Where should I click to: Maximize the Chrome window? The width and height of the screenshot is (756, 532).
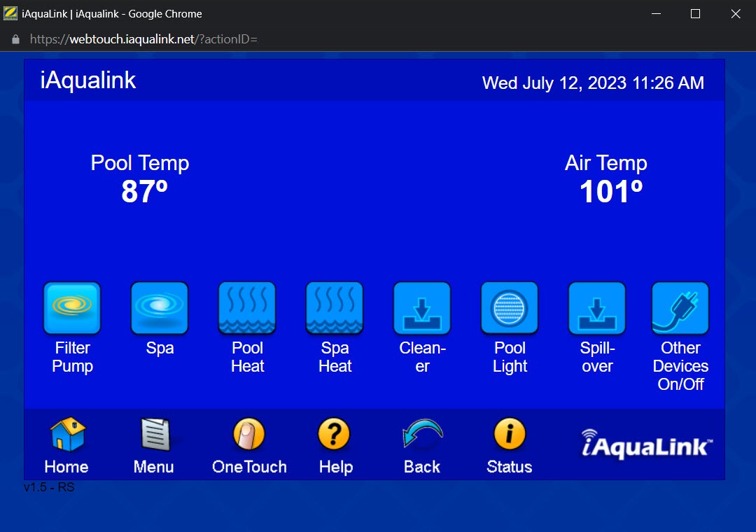[695, 13]
